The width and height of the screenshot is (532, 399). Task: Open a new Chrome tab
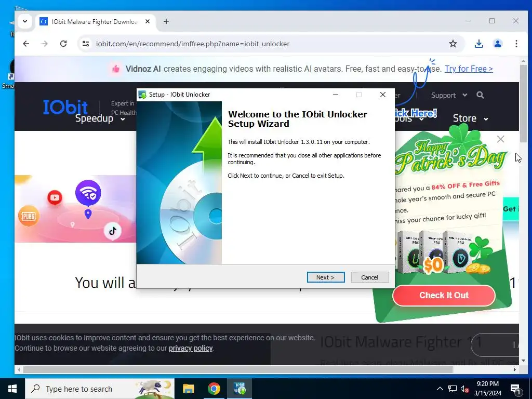[x=166, y=21]
